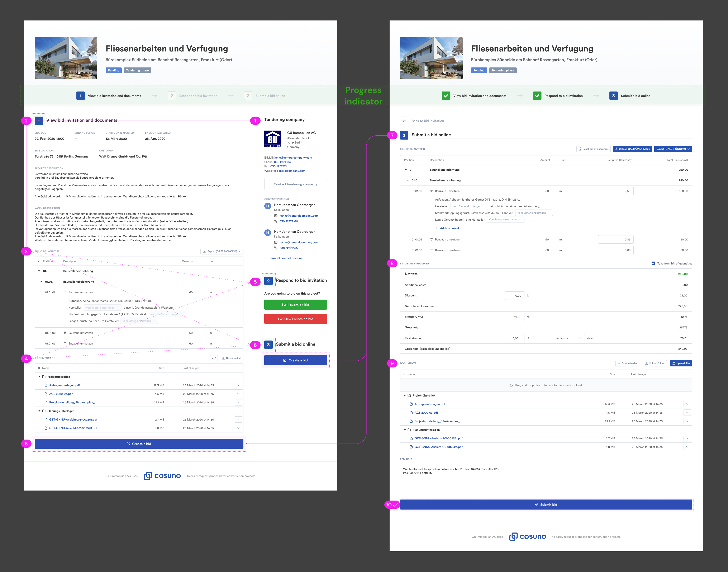Click the filter icon beside Position in the left table

(39, 261)
